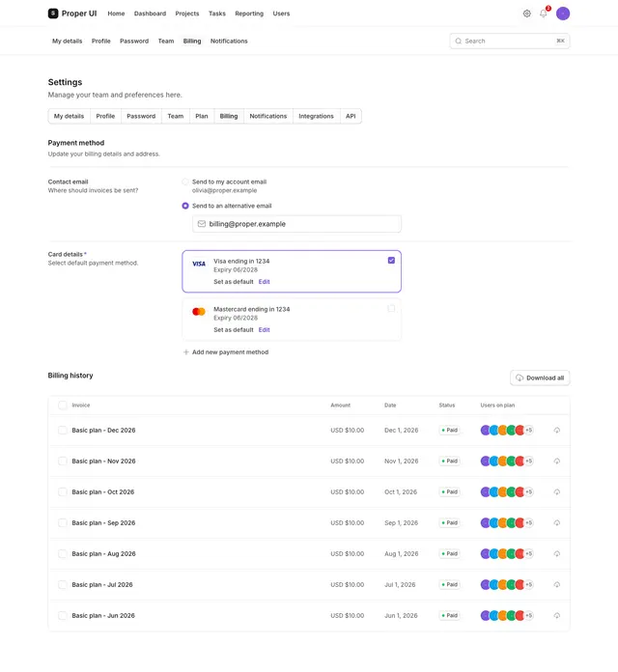Click Add new payment method
This screenshot has width=618, height=672.
pyautogui.click(x=226, y=351)
